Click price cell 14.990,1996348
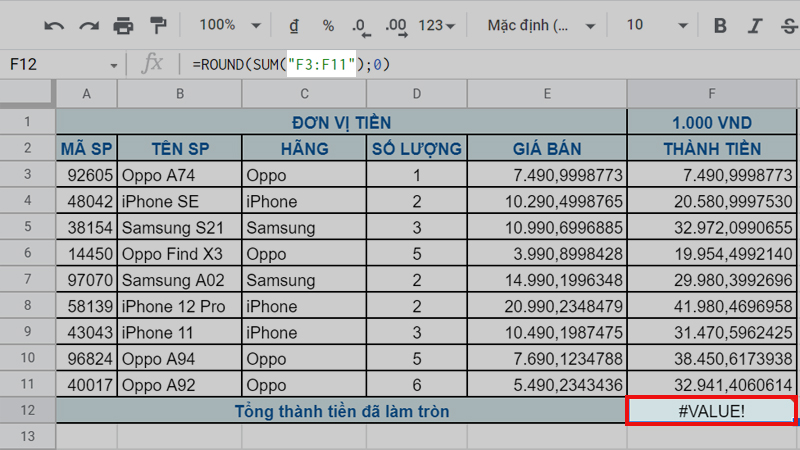Screen dimensions: 800x450 pos(547,280)
